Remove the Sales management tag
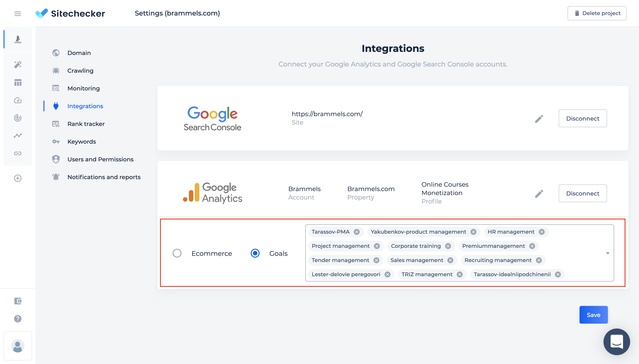Viewport: 639px width, 364px height. coord(450,260)
